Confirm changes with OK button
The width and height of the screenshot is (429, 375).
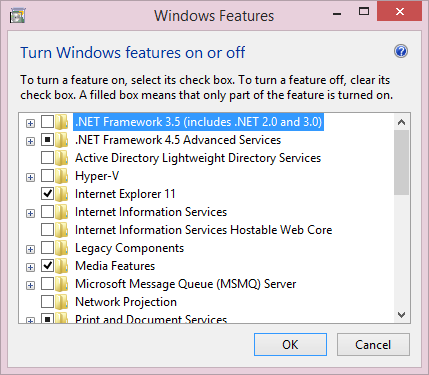(290, 345)
